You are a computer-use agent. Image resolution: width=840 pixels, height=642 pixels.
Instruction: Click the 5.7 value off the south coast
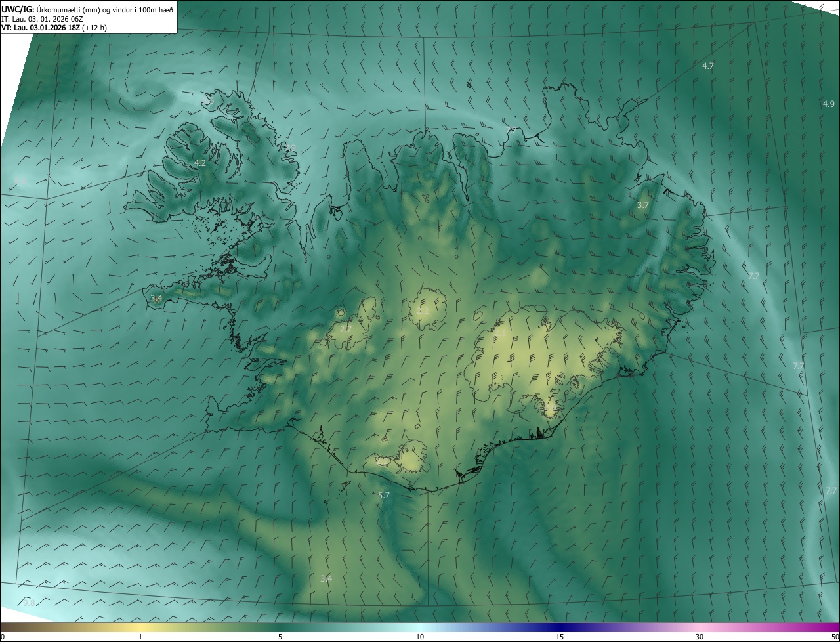[385, 495]
